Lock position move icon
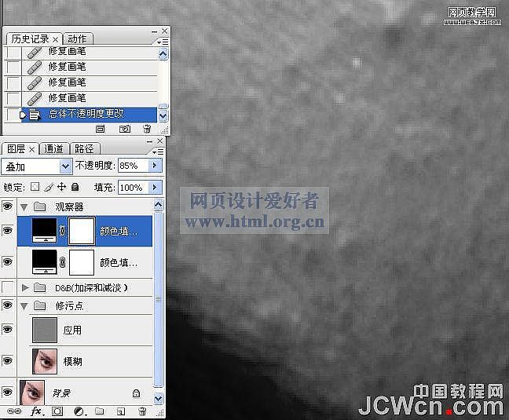Screen dimensions: 509x420 pyautogui.click(x=61, y=187)
